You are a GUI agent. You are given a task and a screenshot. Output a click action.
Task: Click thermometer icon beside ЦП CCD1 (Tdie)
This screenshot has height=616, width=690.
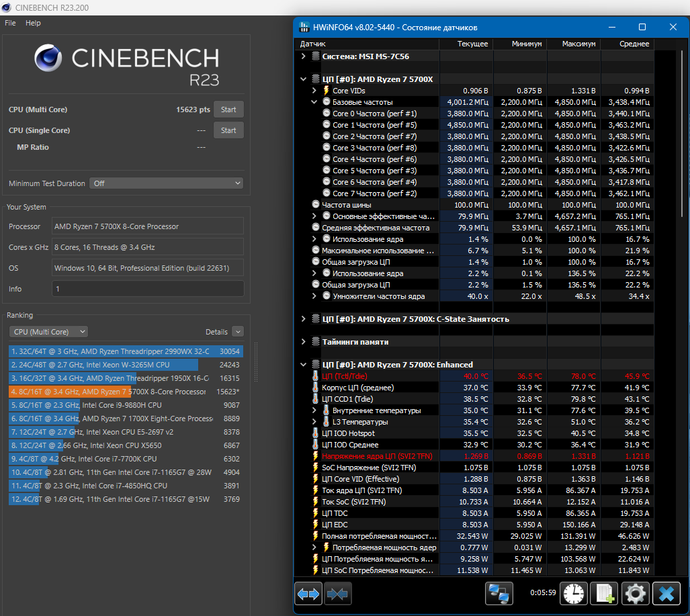coord(315,399)
